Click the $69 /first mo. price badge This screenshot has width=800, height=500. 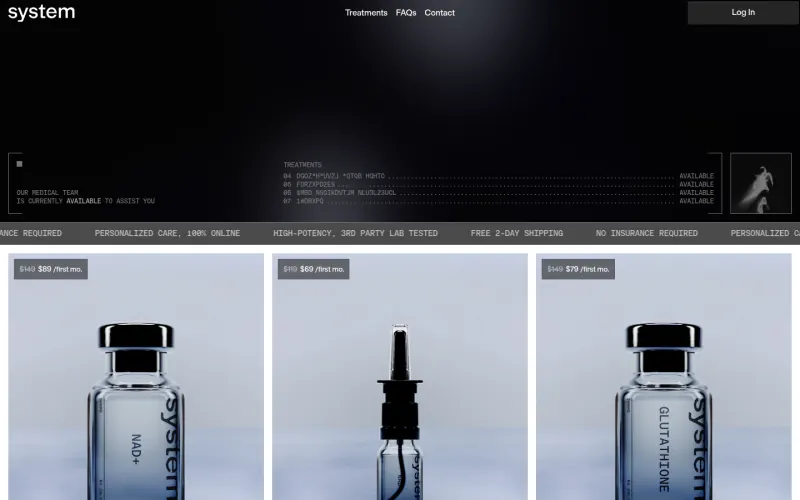pyautogui.click(x=313, y=269)
